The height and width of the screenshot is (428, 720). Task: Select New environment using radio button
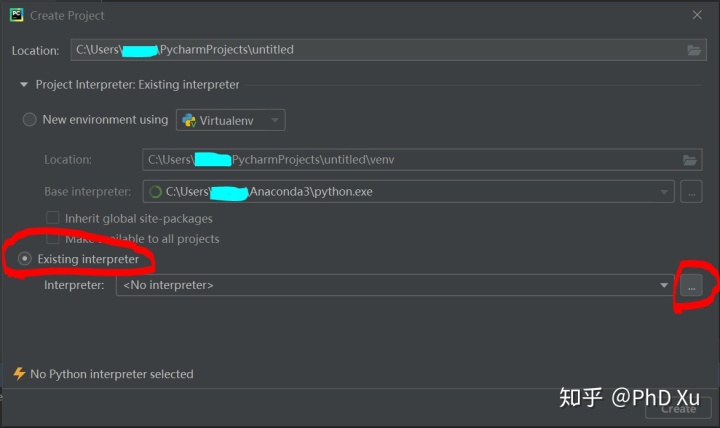(x=29, y=120)
